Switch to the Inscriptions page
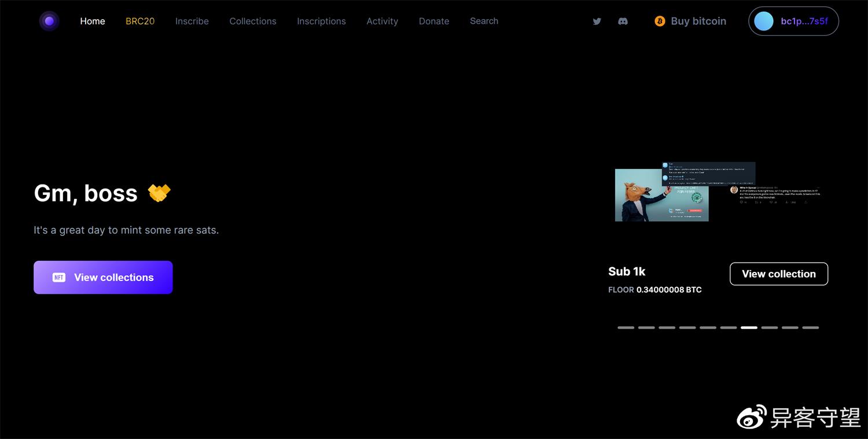Viewport: 868px width, 439px height. pyautogui.click(x=321, y=21)
